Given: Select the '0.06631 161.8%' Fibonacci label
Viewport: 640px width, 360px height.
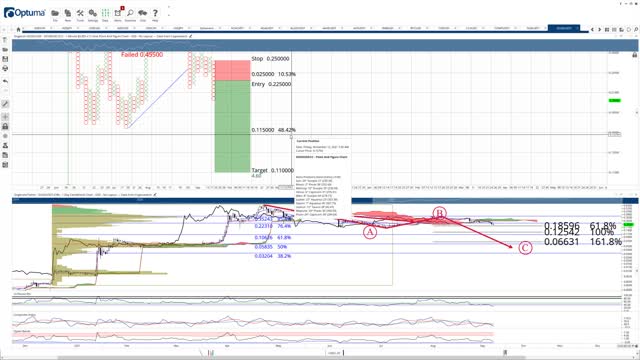Looking at the screenshot, I should click(583, 242).
